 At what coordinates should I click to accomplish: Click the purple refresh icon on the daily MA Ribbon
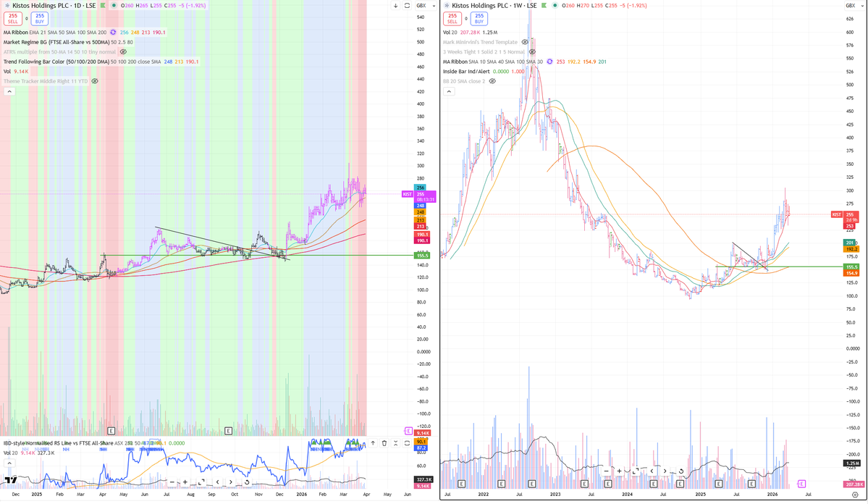pos(114,32)
